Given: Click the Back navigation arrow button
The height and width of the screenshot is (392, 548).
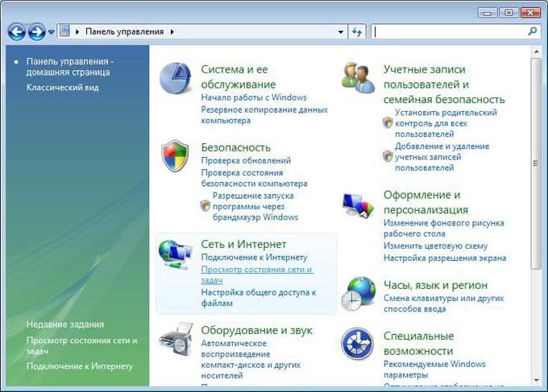Looking at the screenshot, I should click(16, 31).
